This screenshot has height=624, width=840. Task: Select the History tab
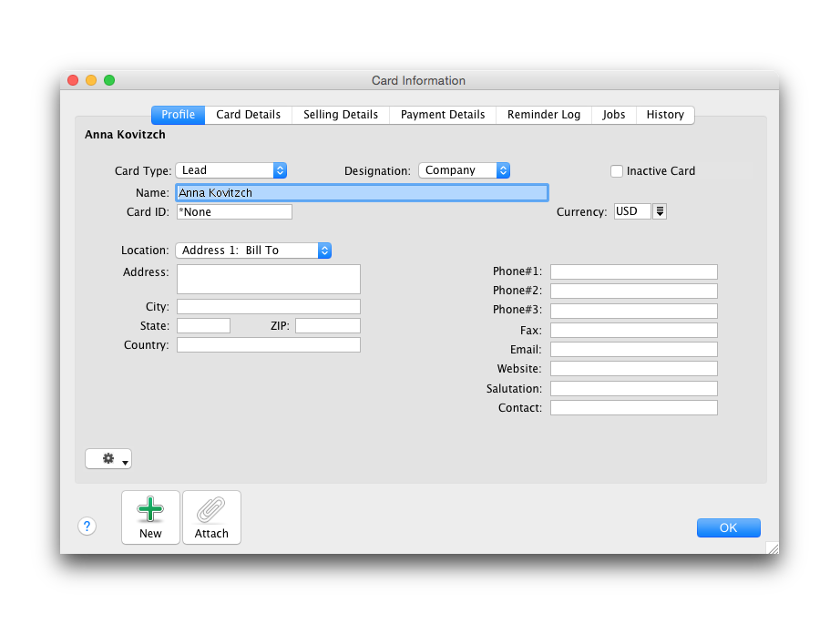click(x=665, y=115)
